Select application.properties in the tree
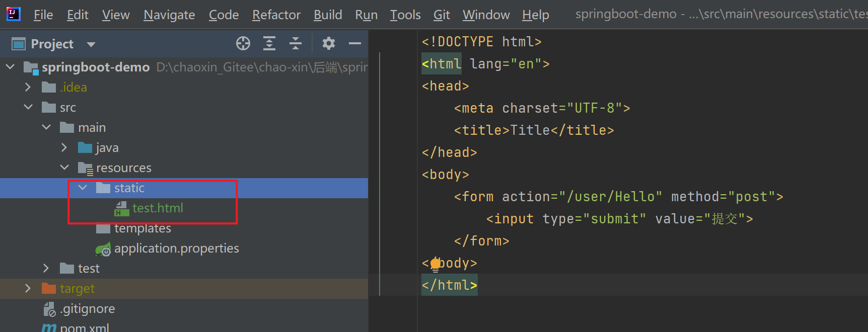 click(x=177, y=248)
